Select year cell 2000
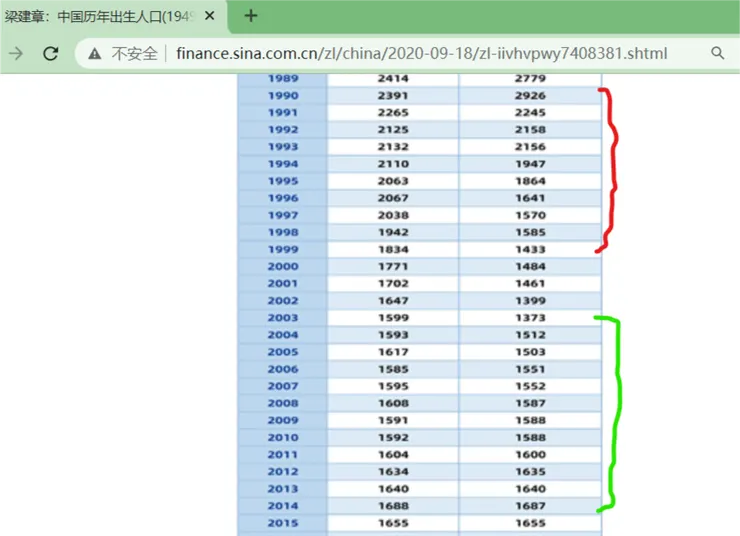 pyautogui.click(x=283, y=267)
